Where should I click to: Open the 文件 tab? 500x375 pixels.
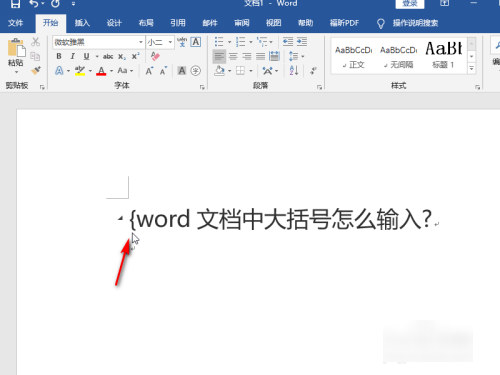(x=16, y=23)
